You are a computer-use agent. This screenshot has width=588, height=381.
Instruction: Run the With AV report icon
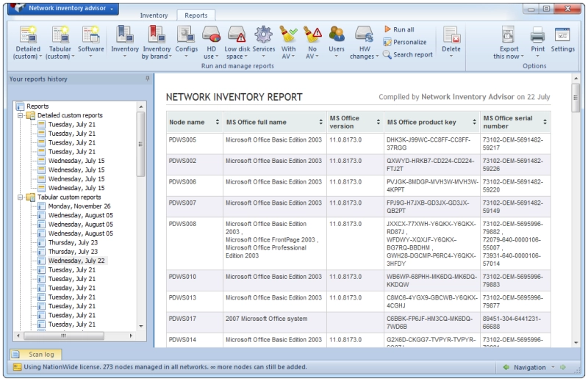coord(288,35)
